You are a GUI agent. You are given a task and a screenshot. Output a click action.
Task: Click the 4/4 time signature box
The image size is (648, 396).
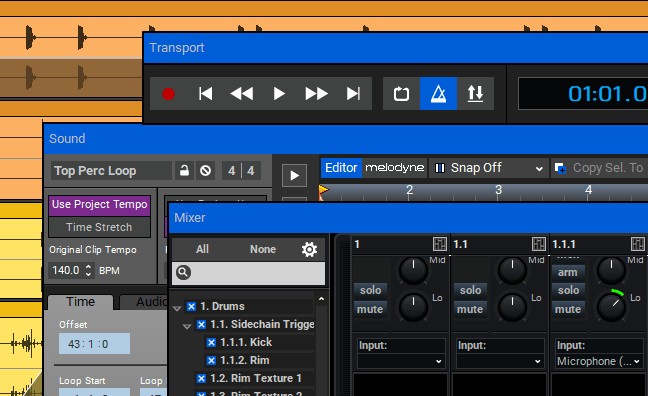pyautogui.click(x=241, y=171)
